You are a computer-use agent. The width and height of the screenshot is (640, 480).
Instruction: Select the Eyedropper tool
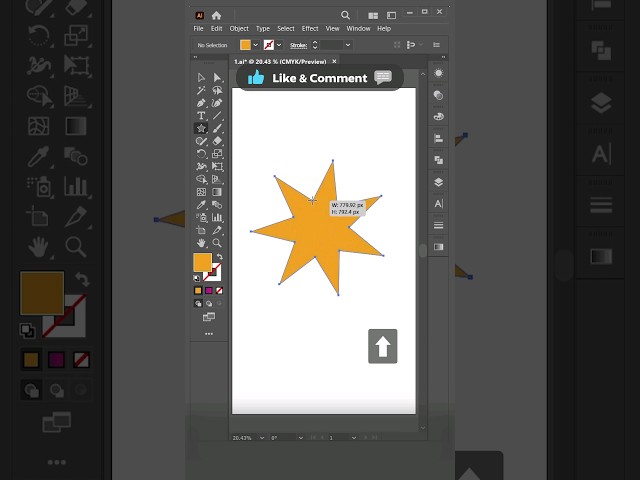pos(201,204)
